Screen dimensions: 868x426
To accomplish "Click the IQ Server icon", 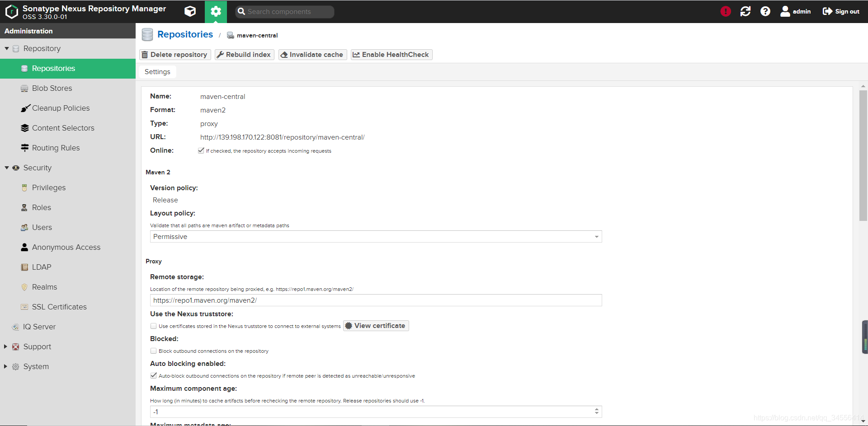I will (x=15, y=327).
